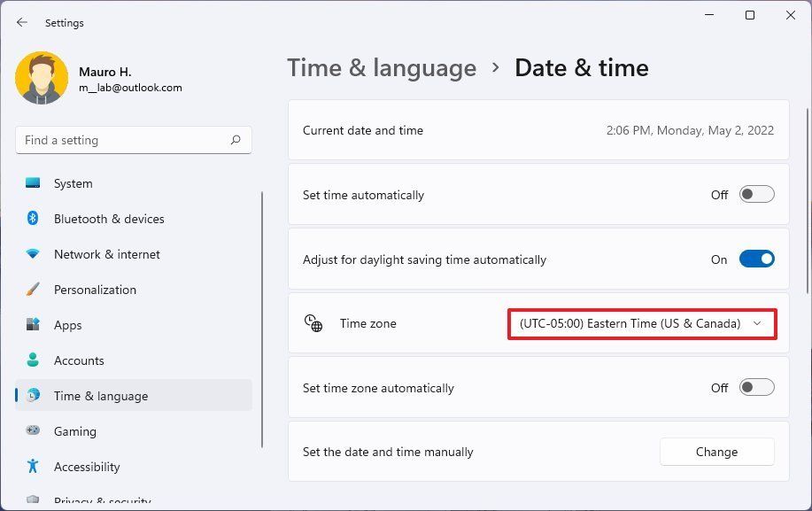Select the Personalization sidebar icon
The height and width of the screenshot is (511, 812).
[x=34, y=290]
